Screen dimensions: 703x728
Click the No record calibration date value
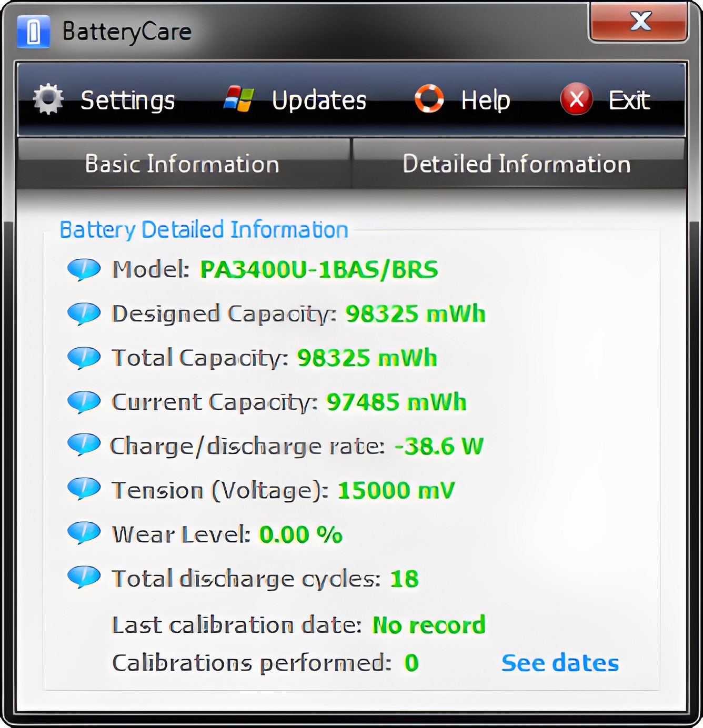428,625
